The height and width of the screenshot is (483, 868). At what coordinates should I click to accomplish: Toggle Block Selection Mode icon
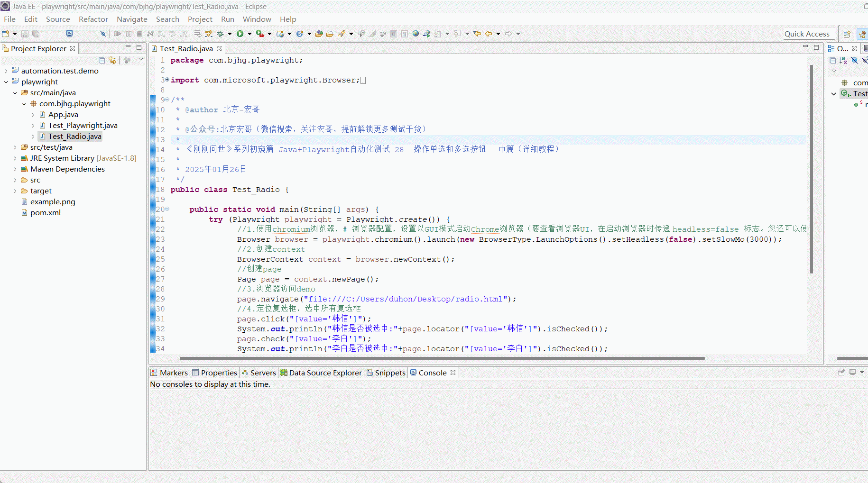tap(394, 34)
